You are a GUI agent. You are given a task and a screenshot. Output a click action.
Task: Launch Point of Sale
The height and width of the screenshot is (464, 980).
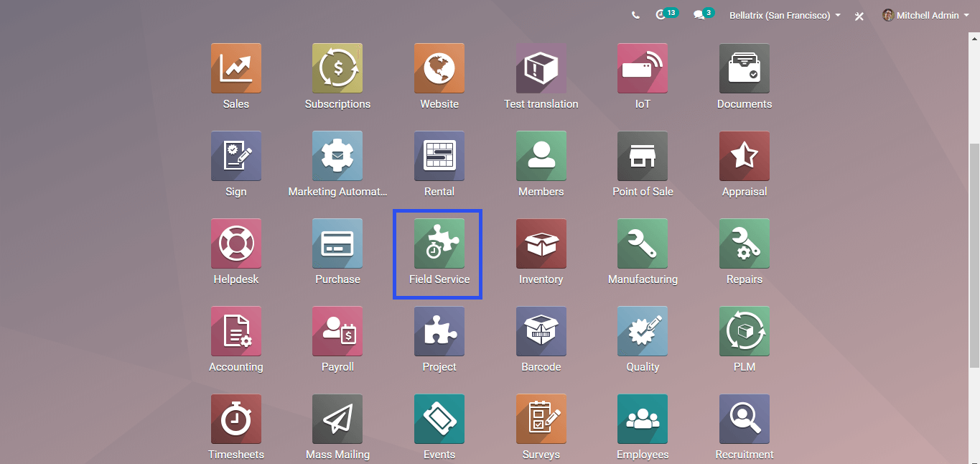(643, 156)
